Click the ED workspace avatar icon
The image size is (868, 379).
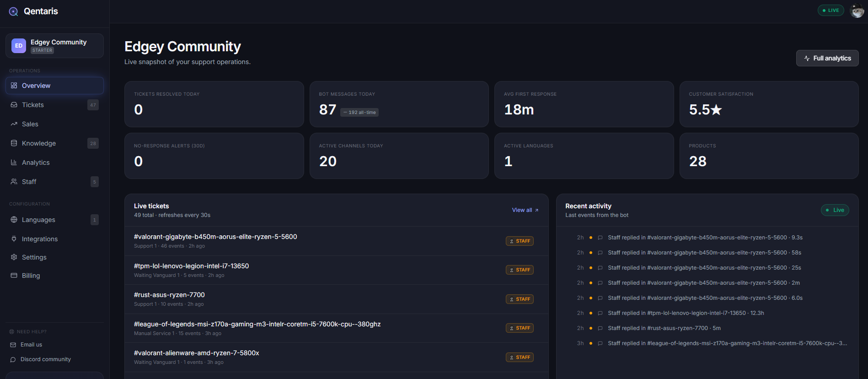[19, 46]
